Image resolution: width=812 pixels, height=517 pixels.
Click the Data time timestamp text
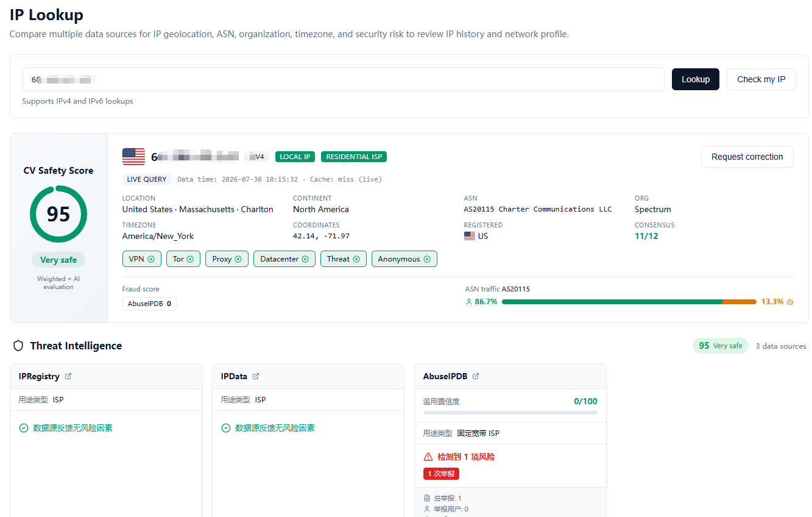click(238, 179)
